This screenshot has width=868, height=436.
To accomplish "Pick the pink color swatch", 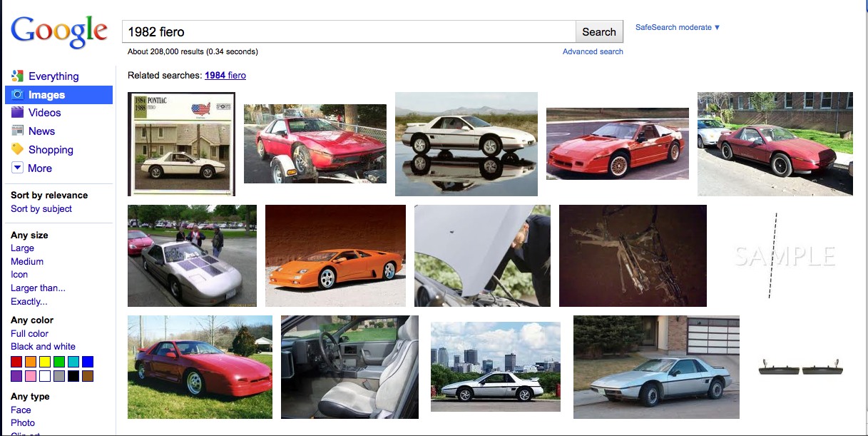I will click(31, 376).
